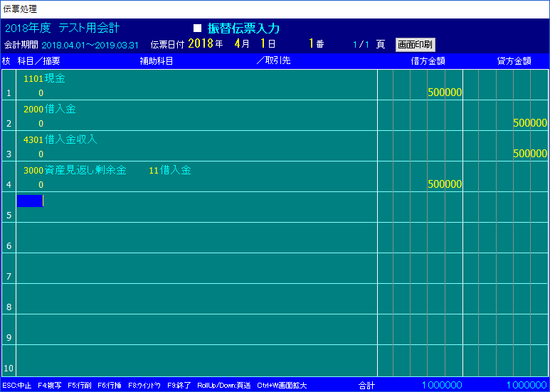Click the 伝票処理 window title

tap(20, 9)
